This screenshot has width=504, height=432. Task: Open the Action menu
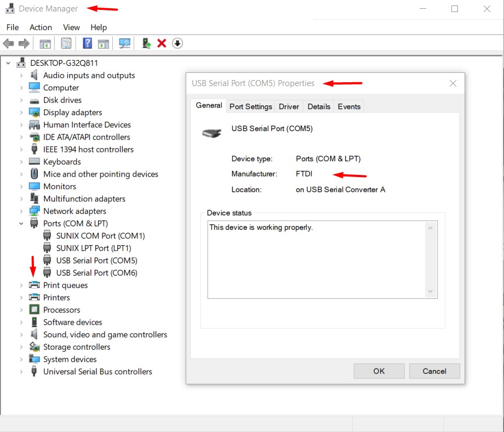click(x=41, y=27)
